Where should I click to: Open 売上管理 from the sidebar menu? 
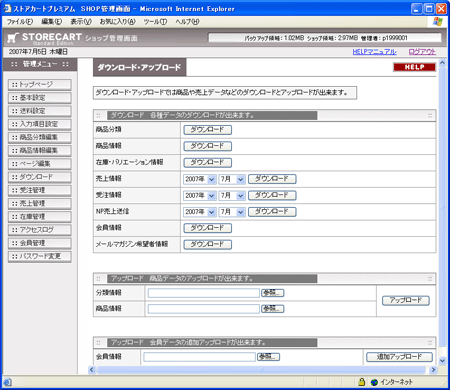click(40, 203)
